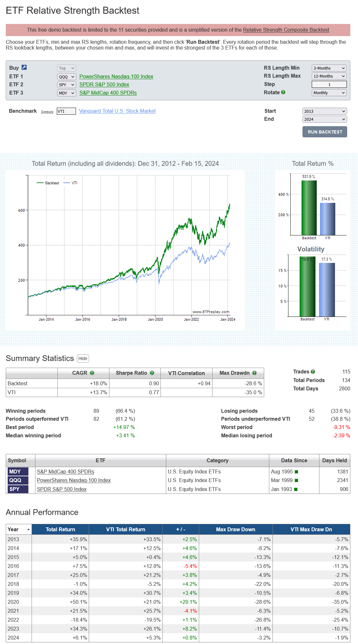Click the Year column sort arrow
Image resolution: width=358 pixels, height=644 pixels.
tap(28, 530)
